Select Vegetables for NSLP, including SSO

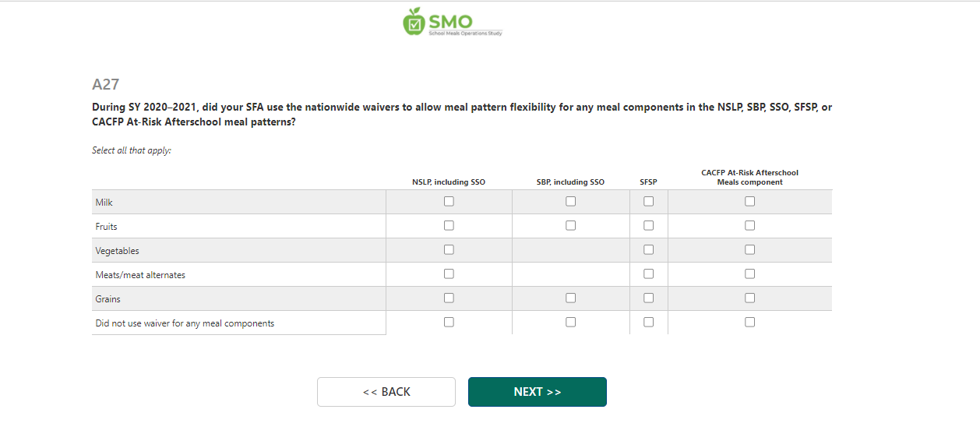pos(449,250)
